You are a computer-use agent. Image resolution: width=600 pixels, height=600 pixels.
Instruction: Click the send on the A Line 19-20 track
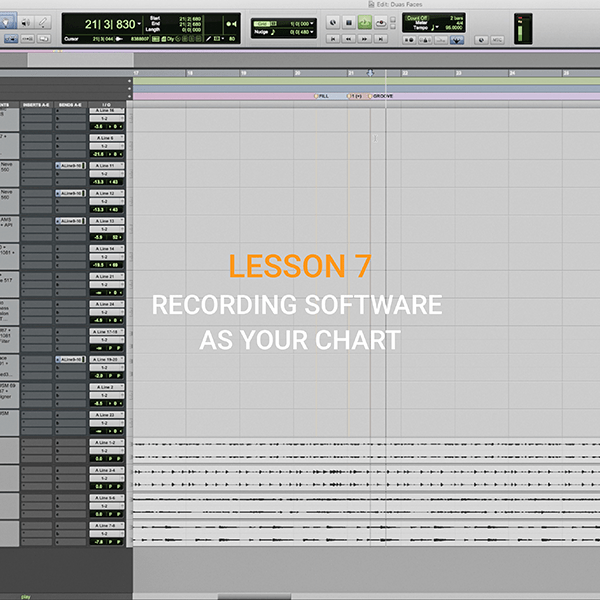point(70,359)
